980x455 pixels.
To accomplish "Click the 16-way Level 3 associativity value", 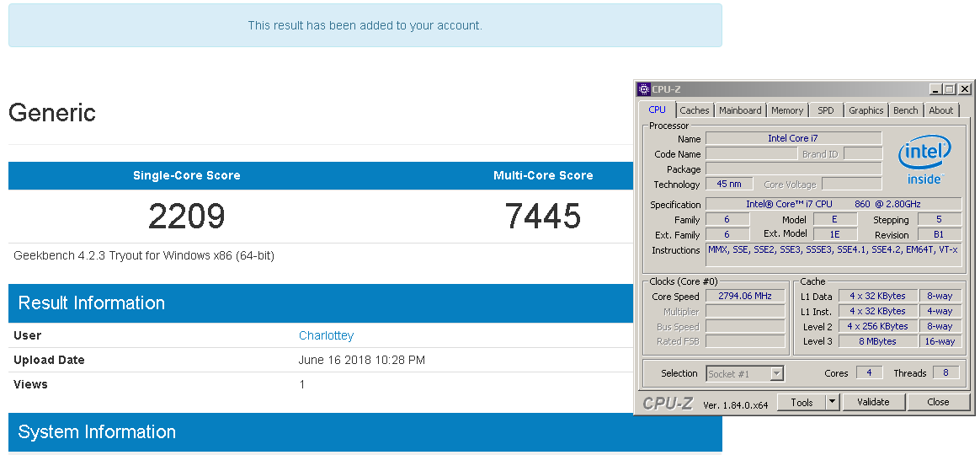I will (x=940, y=341).
